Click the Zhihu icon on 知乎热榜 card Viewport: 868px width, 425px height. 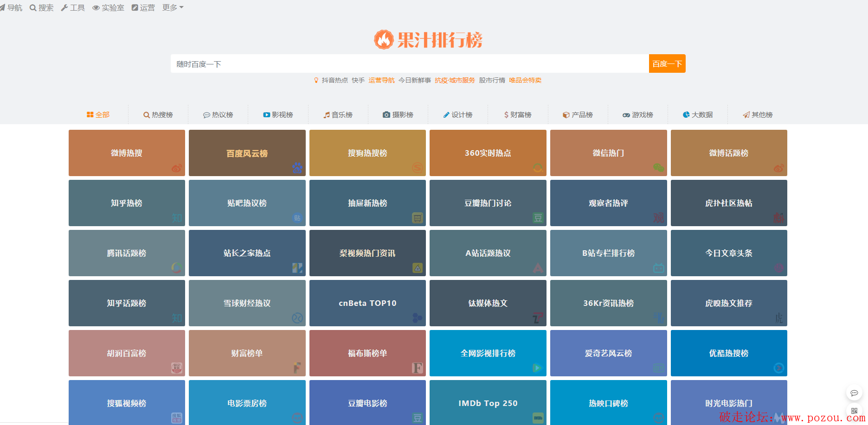pyautogui.click(x=177, y=218)
